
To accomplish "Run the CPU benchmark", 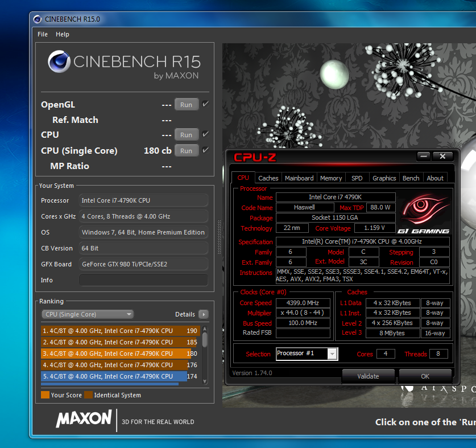I will click(x=187, y=135).
